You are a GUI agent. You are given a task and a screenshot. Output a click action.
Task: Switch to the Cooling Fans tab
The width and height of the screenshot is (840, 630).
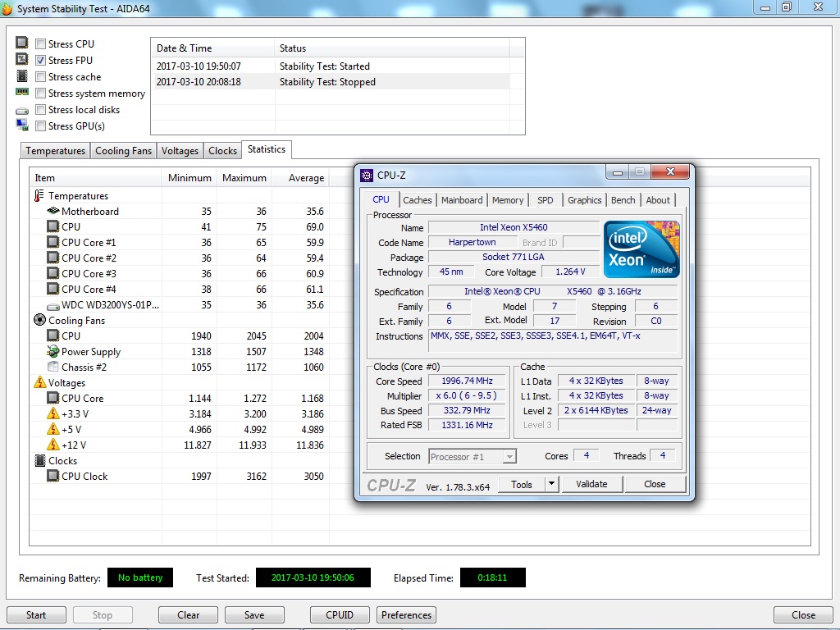[x=123, y=151]
